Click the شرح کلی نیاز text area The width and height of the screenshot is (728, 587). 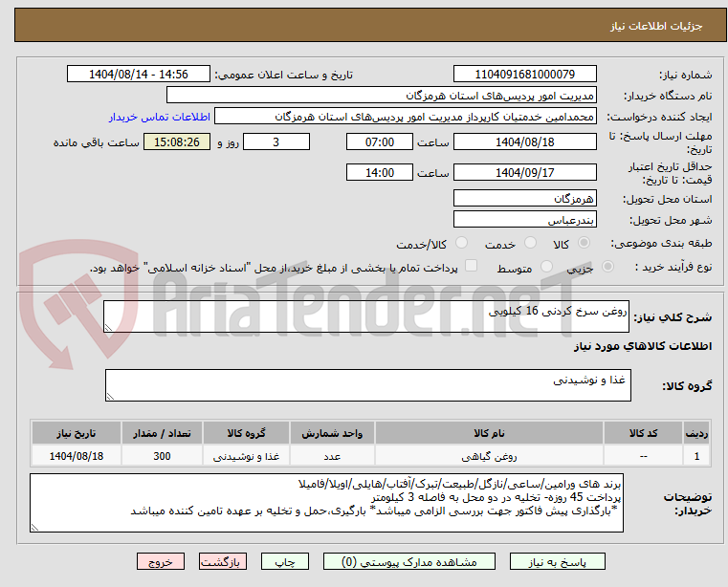pyautogui.click(x=366, y=316)
